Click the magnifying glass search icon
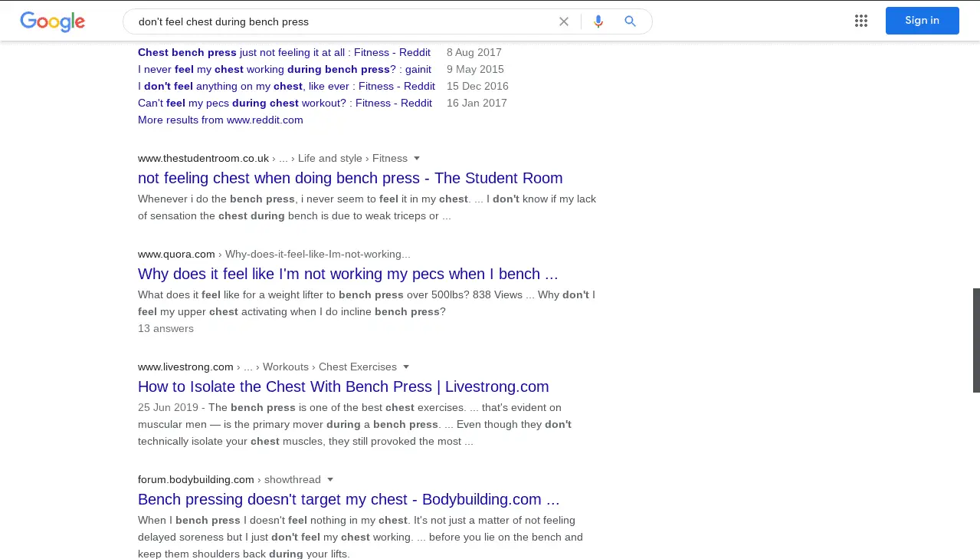 pos(630,21)
